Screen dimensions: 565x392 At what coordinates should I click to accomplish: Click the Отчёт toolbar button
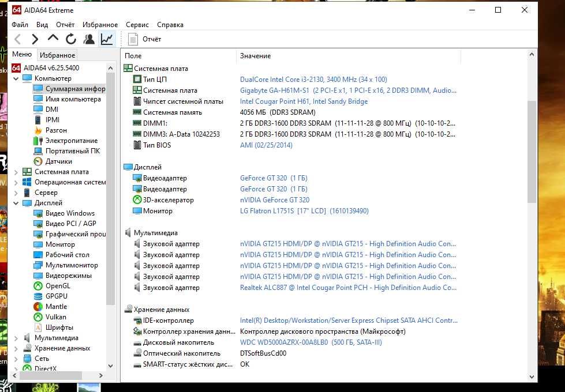(144, 39)
